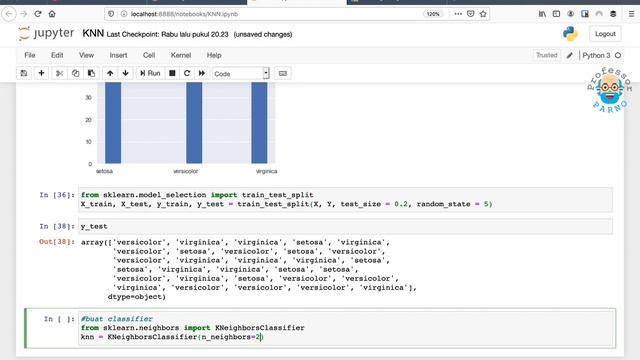Click the browser back arrow
The image size is (640, 360).
[9, 14]
